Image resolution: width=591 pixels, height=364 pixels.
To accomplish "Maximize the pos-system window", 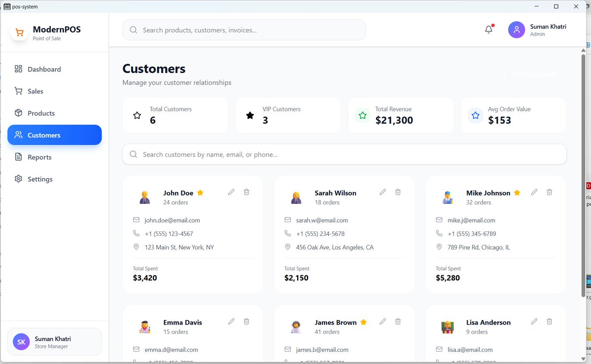I will point(556,6).
